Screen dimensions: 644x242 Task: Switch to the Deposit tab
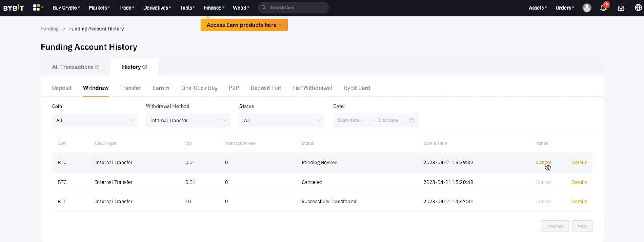click(x=62, y=88)
